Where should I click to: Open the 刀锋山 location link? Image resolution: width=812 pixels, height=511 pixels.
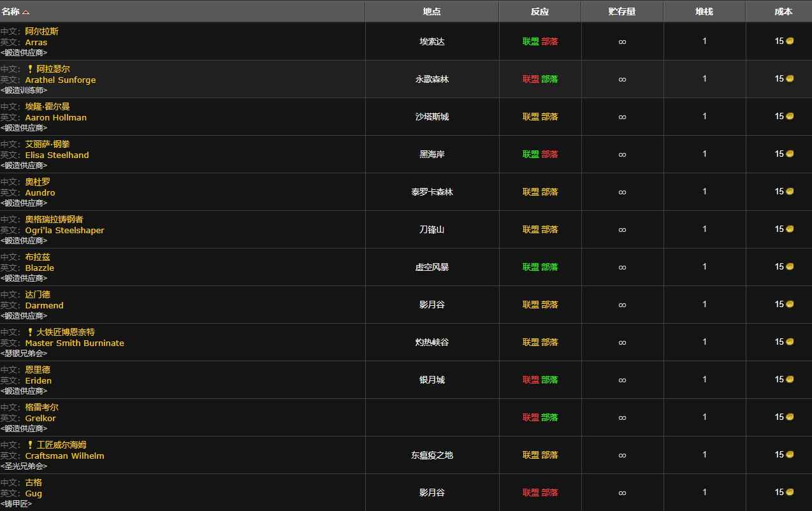[x=431, y=229]
